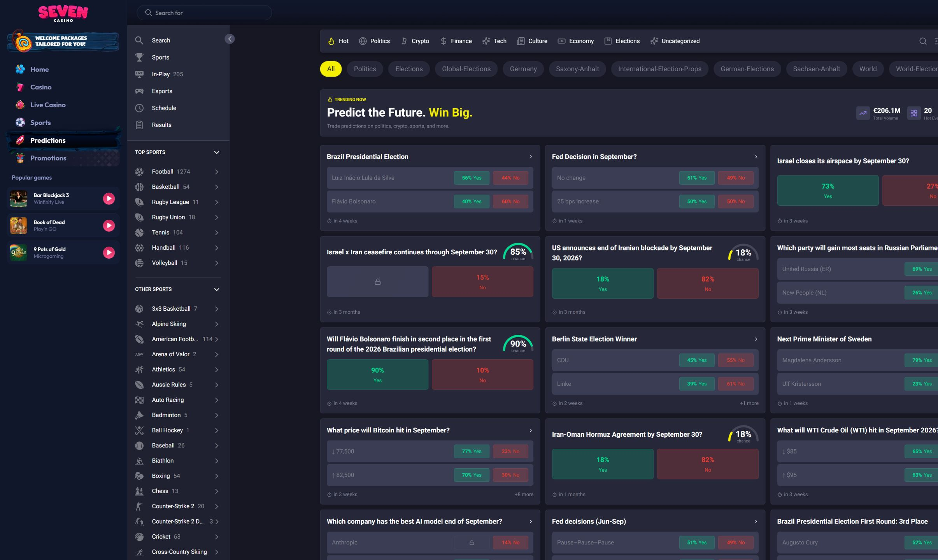Open Chess sport row
This screenshot has height=560, width=938.
[x=178, y=491]
